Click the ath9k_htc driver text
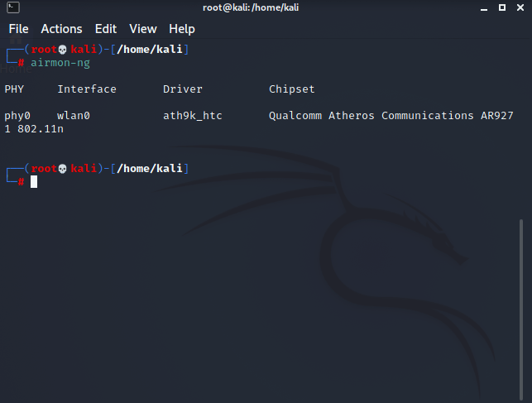Image resolution: width=532 pixels, height=403 pixels. [x=193, y=116]
